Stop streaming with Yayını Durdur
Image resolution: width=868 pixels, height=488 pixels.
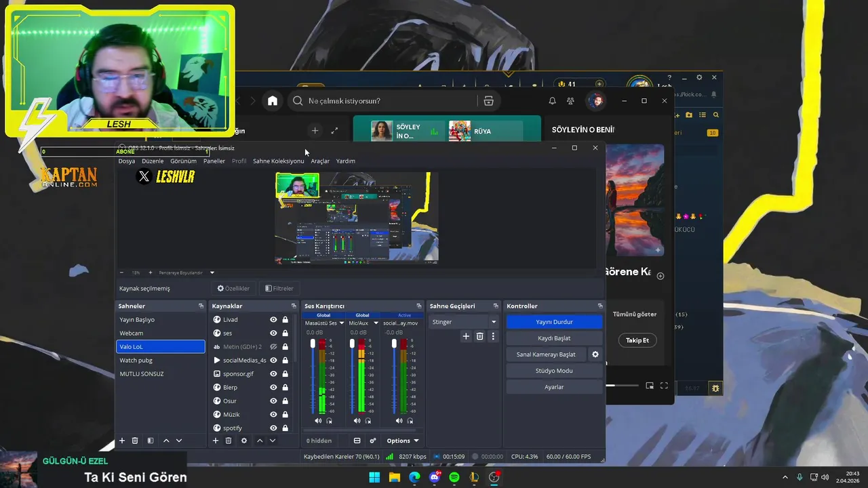[554, 322]
